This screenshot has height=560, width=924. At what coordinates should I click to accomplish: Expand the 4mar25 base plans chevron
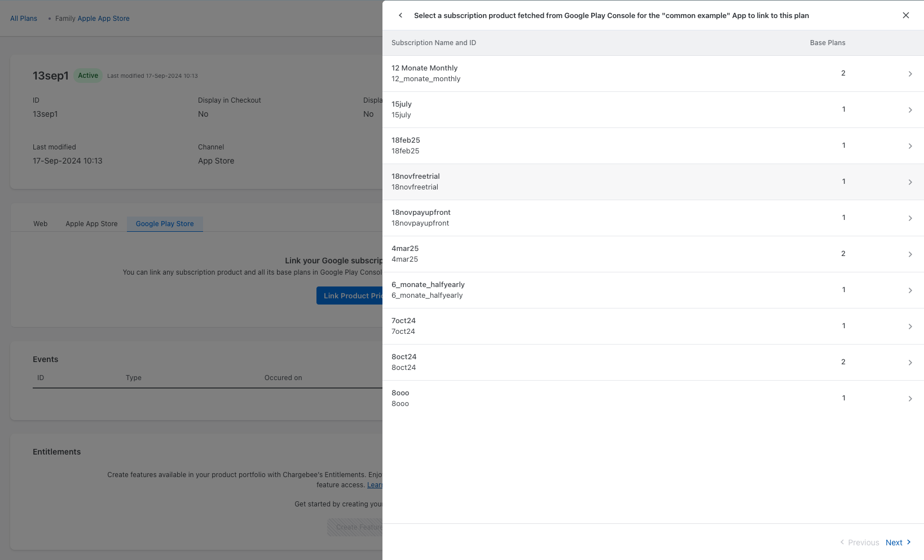click(910, 254)
